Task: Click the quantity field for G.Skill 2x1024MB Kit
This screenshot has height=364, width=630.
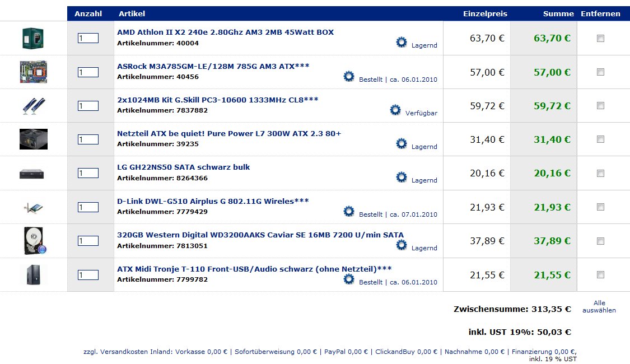Action: click(x=88, y=106)
